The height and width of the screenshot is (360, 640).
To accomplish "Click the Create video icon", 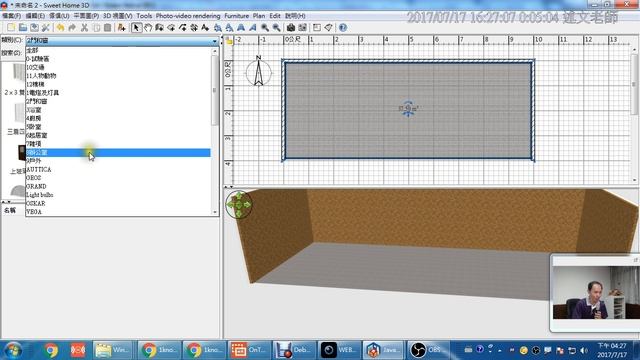I will [302, 28].
